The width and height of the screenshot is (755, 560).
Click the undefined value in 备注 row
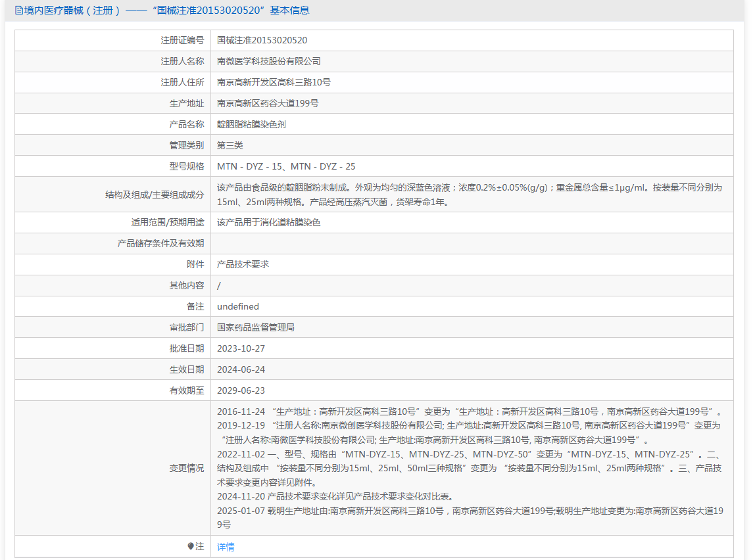pos(238,306)
